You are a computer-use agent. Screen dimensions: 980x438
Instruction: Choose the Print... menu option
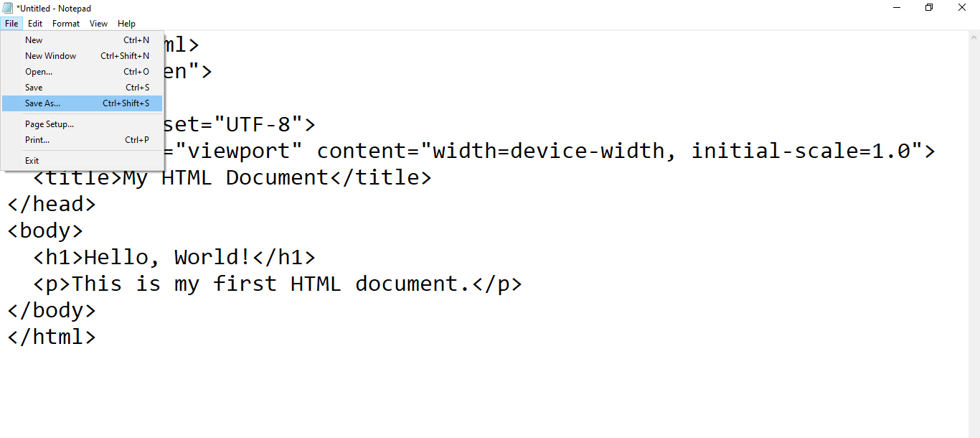82,140
